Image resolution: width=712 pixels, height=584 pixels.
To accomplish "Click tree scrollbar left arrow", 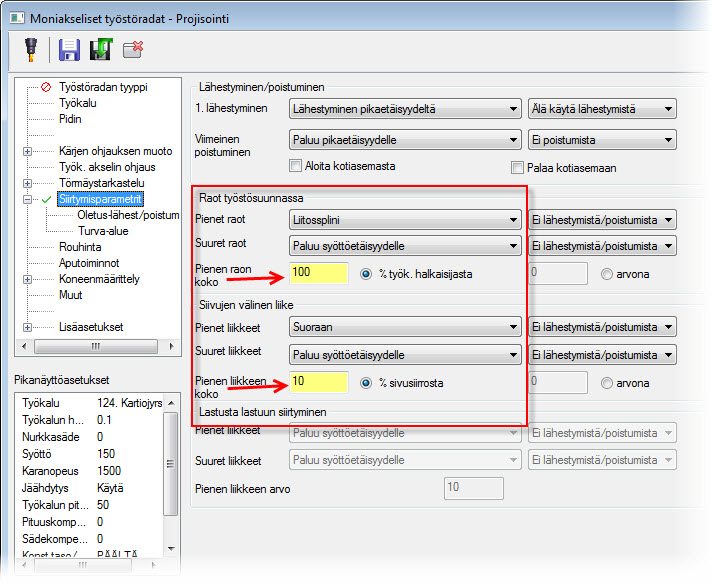I will point(24,346).
